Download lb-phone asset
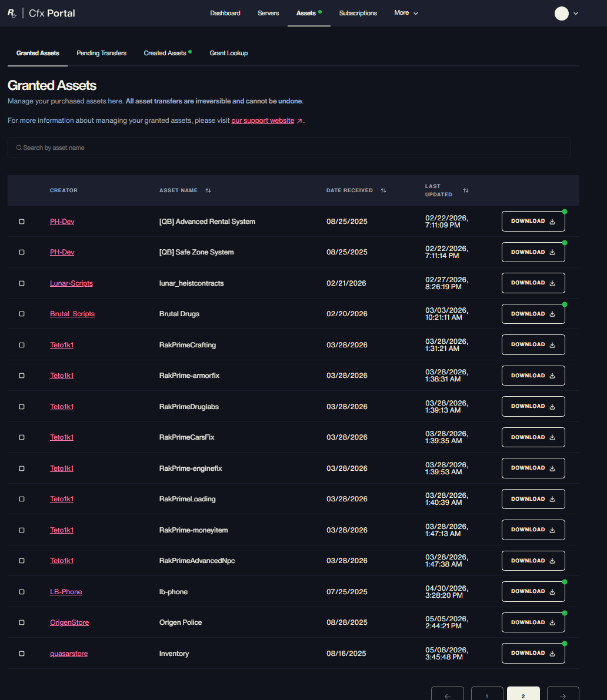The width and height of the screenshot is (607, 700). coord(533,591)
